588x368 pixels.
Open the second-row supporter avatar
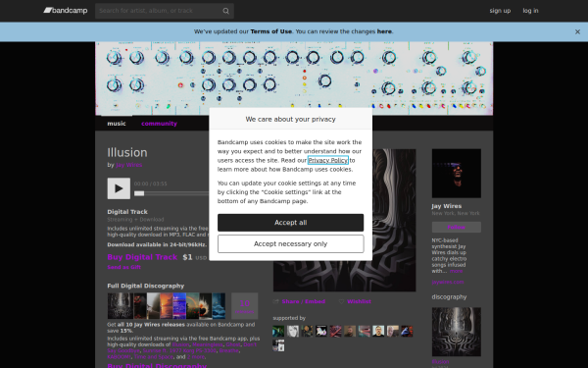(278, 345)
